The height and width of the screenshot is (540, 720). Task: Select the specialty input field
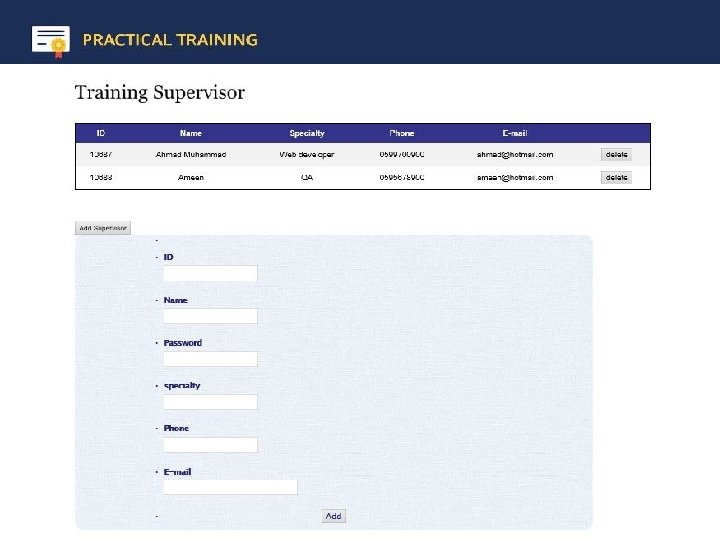pyautogui.click(x=210, y=402)
